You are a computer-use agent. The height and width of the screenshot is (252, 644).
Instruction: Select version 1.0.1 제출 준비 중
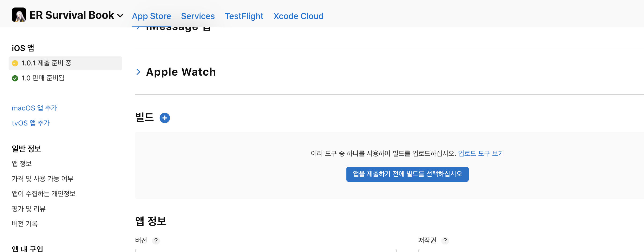point(65,63)
